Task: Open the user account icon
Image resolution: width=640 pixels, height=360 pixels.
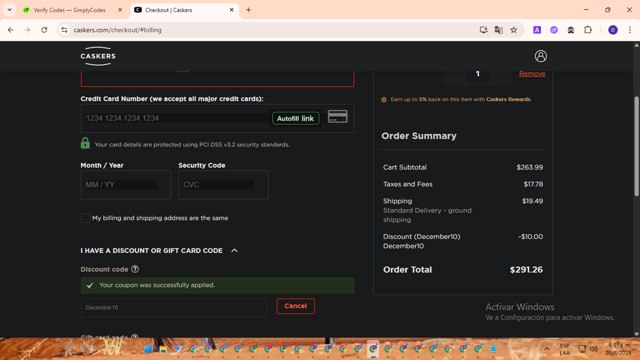Action: (541, 56)
